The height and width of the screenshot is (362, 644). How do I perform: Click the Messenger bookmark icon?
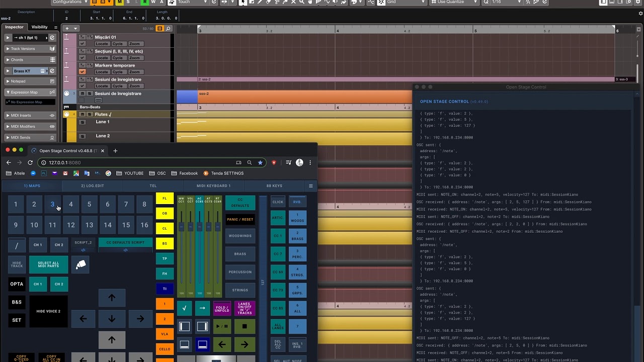click(33, 173)
